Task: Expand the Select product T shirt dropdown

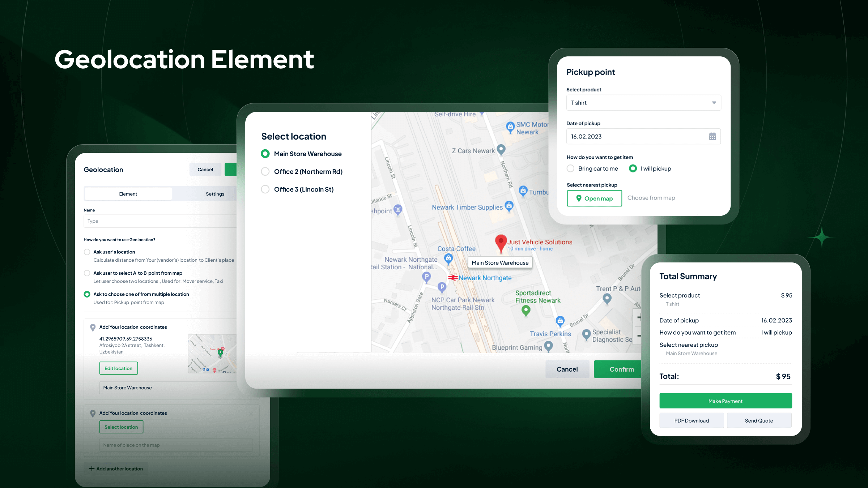Action: [x=643, y=103]
